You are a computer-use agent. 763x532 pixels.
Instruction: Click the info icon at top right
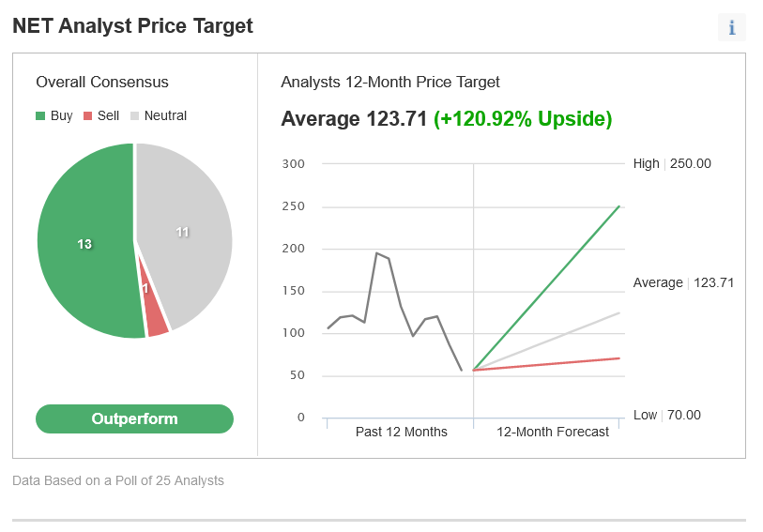coord(731,28)
